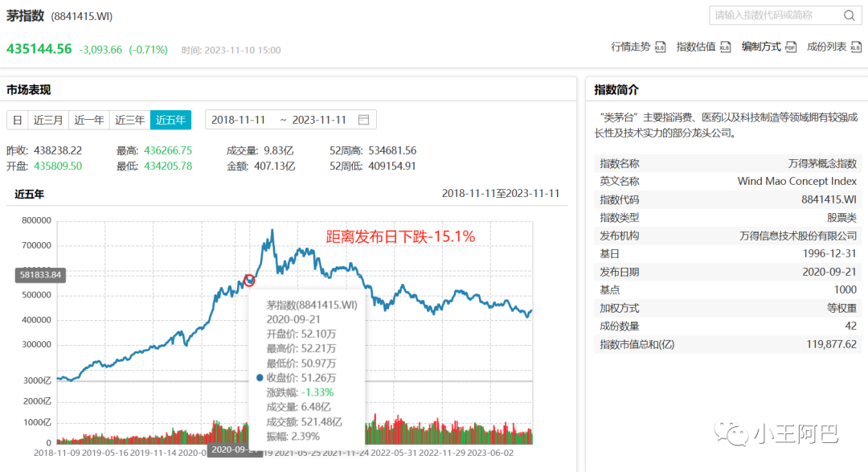Click the tooltip 开盘价: 52.10万 line

pos(301,334)
